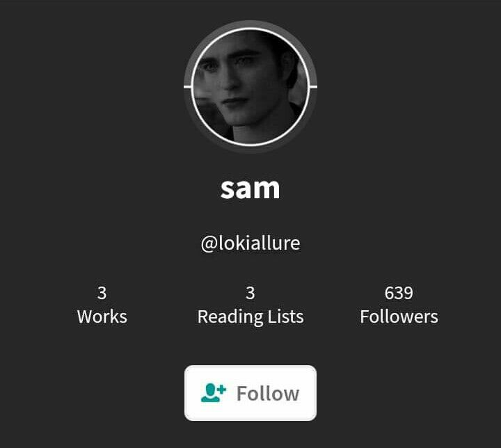Click the number 3 above Works

[x=102, y=293]
